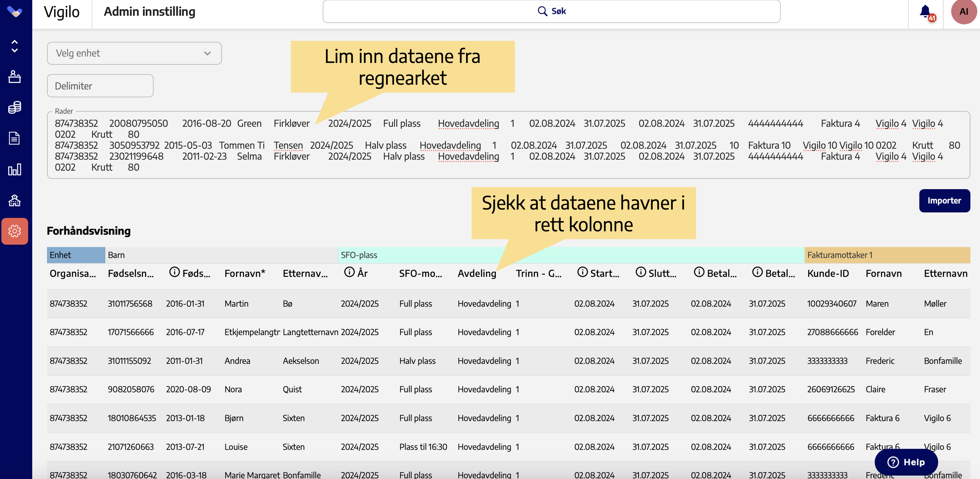Image resolution: width=980 pixels, height=479 pixels.
Task: Click info icon beside Start column
Action: pyautogui.click(x=582, y=272)
